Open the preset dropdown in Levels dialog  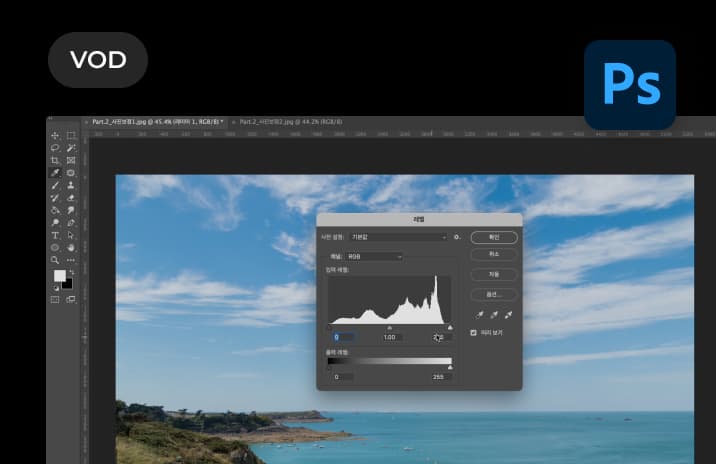[x=399, y=237]
